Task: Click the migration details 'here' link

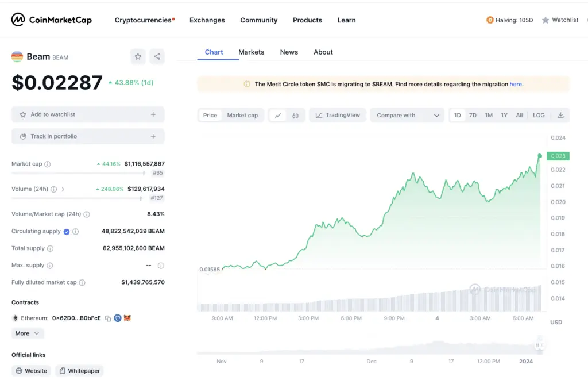Action: (x=515, y=84)
